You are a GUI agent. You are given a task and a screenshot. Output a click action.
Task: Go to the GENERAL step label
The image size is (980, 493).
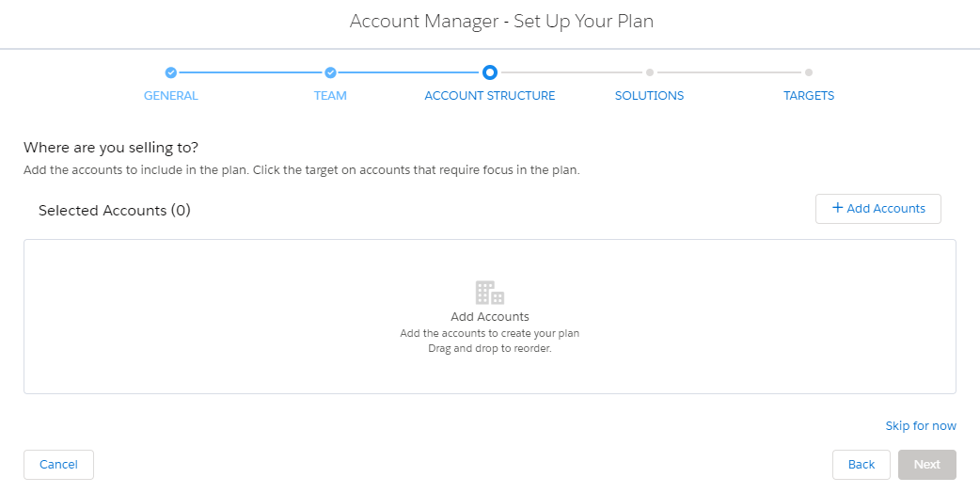point(170,96)
